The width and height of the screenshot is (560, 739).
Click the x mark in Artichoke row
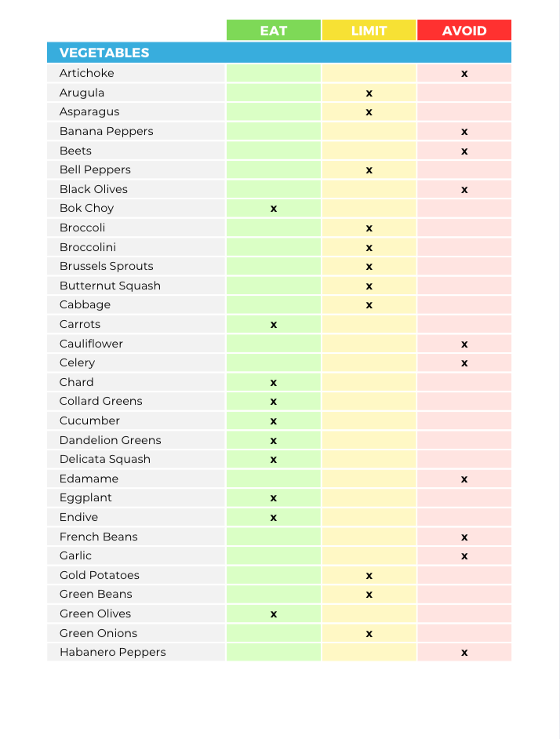[x=464, y=74]
